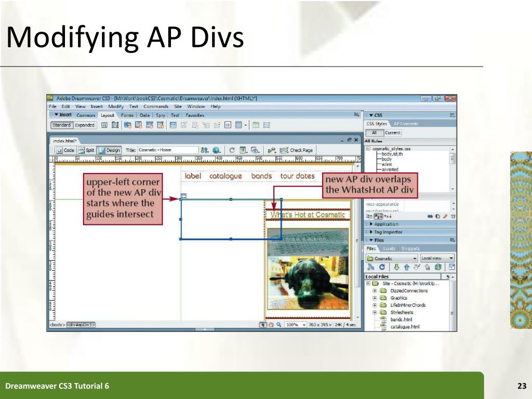Click the catalogue navigation link
The height and width of the screenshot is (399, 532).
point(225,176)
